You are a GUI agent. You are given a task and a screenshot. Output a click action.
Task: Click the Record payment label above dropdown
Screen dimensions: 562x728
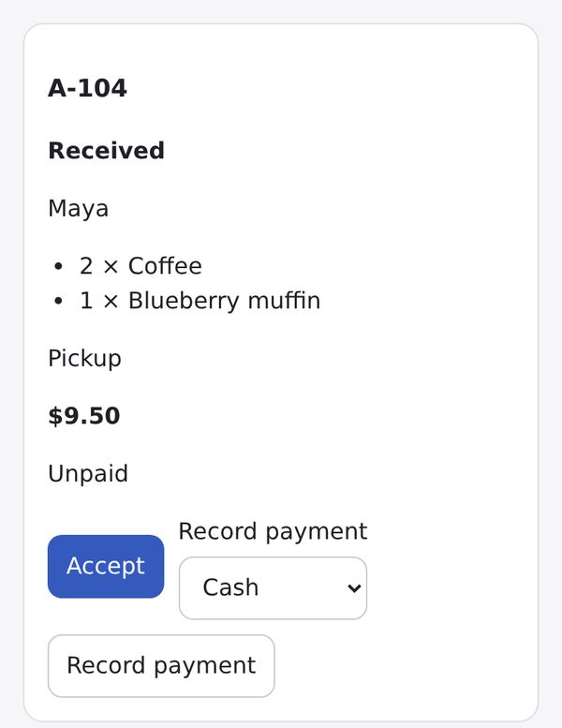(x=273, y=531)
